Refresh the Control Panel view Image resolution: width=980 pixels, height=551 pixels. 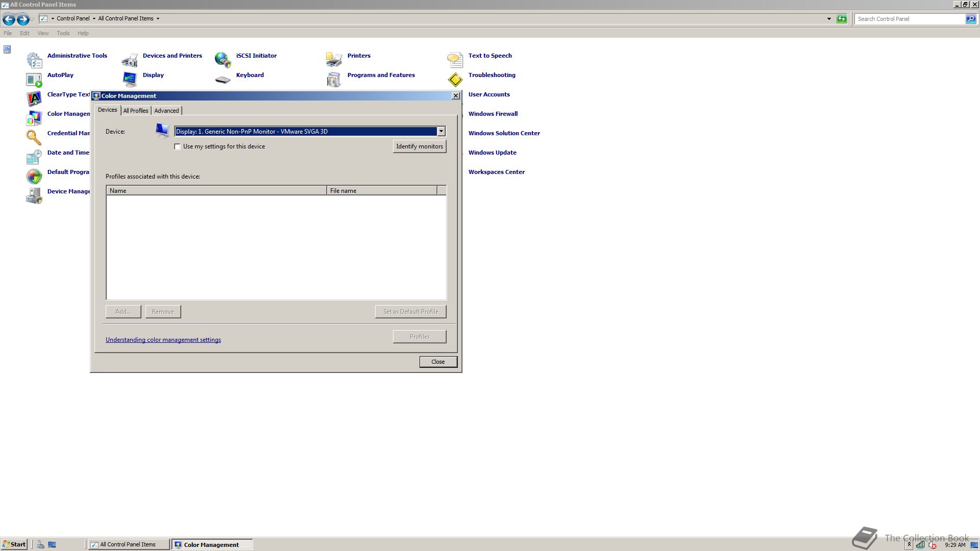coord(842,19)
